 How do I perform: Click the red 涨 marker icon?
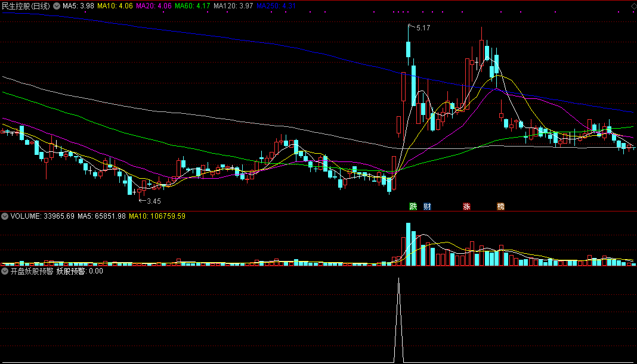pos(466,207)
